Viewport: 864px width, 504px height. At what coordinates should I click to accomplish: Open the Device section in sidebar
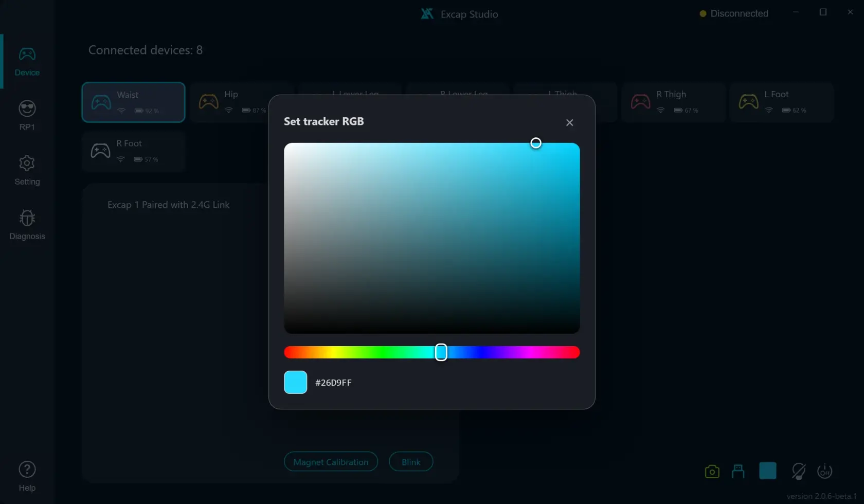click(x=27, y=62)
